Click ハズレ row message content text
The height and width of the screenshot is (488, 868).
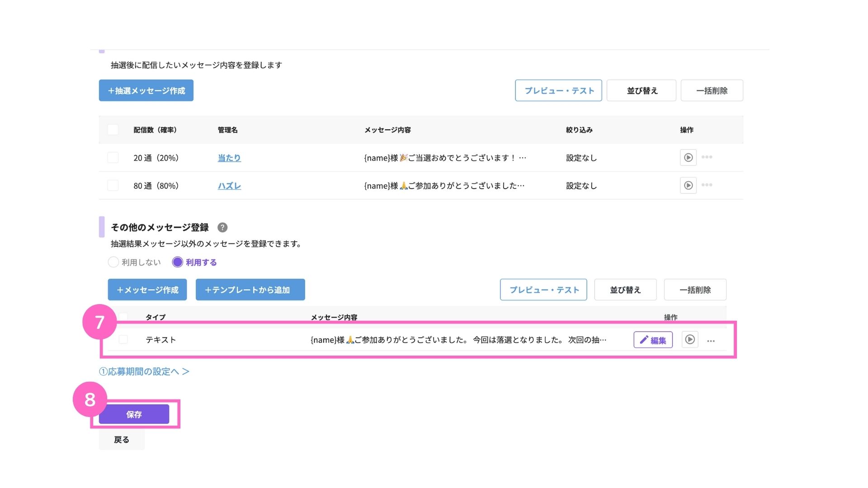tap(444, 186)
